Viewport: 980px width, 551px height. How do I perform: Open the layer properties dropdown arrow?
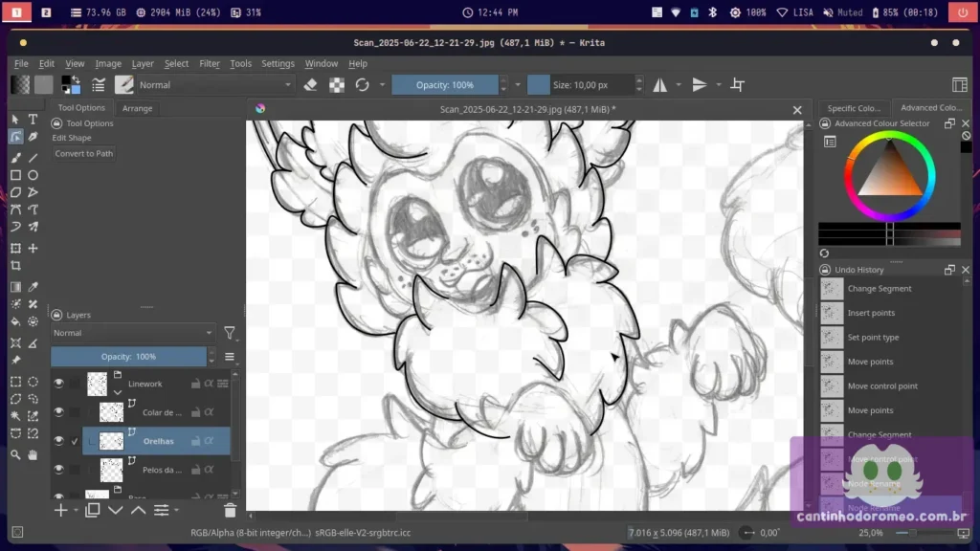(x=177, y=511)
